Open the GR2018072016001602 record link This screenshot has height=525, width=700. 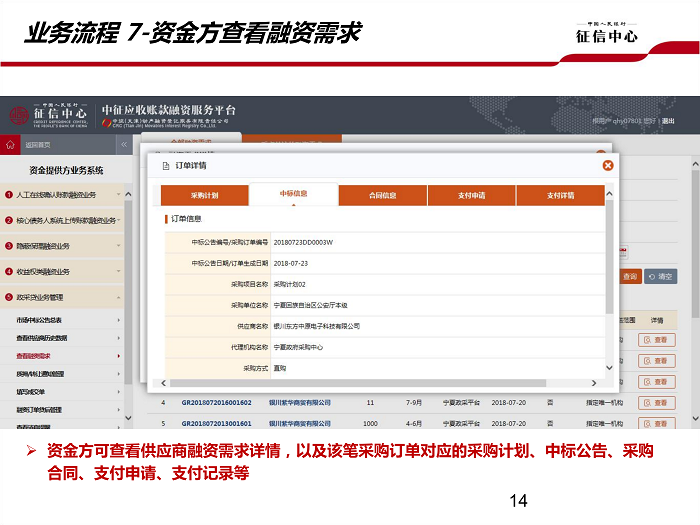click(x=216, y=402)
